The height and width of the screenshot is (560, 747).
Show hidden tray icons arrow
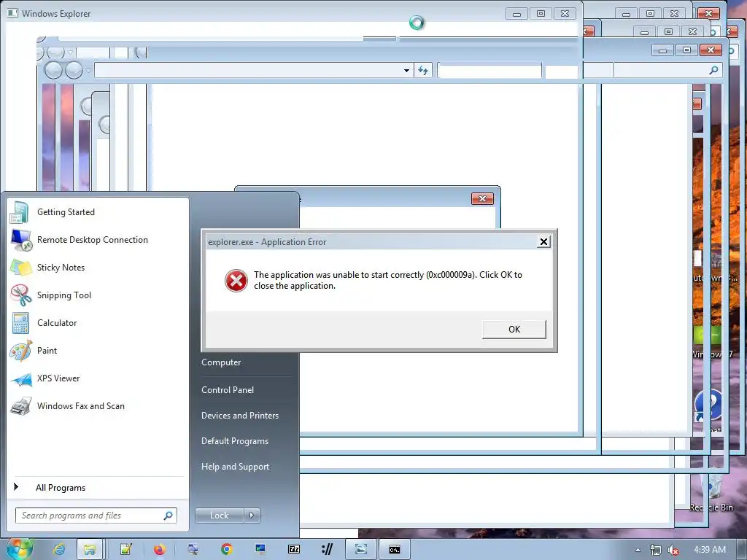pyautogui.click(x=638, y=550)
